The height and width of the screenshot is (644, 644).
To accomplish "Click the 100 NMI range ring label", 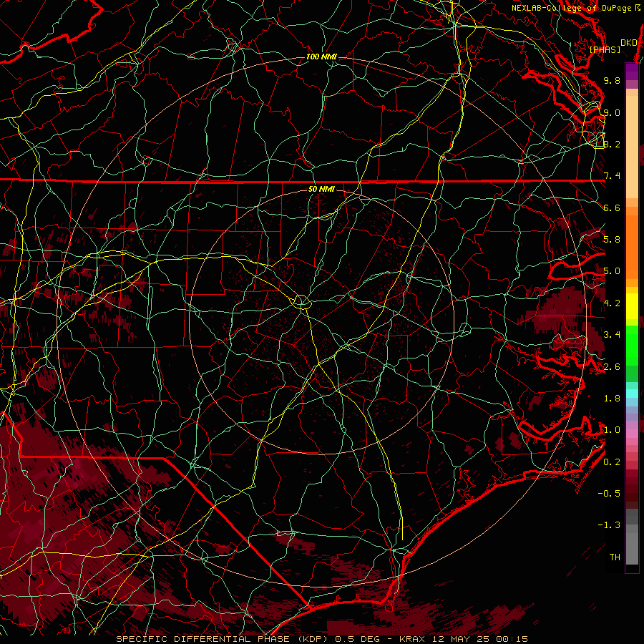I will pos(321,57).
